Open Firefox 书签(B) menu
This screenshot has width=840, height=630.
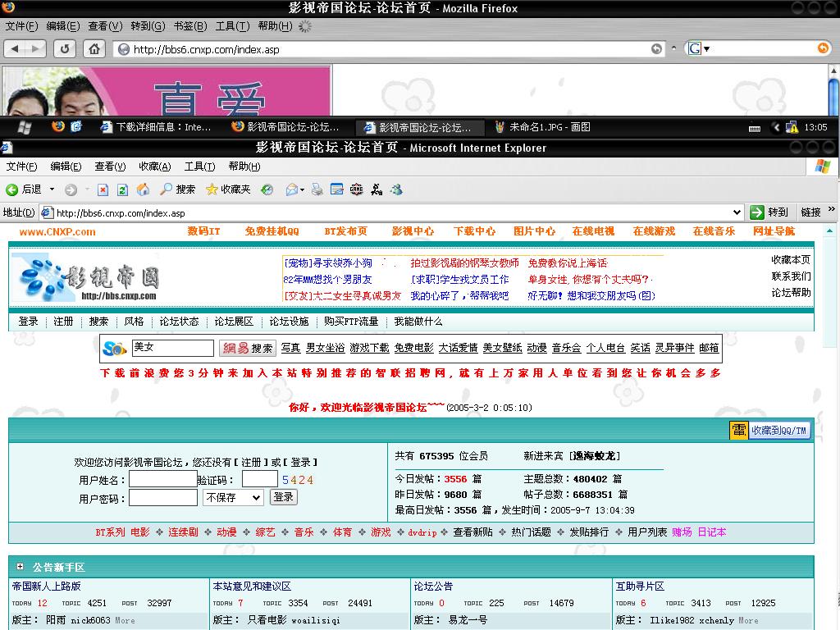click(190, 25)
